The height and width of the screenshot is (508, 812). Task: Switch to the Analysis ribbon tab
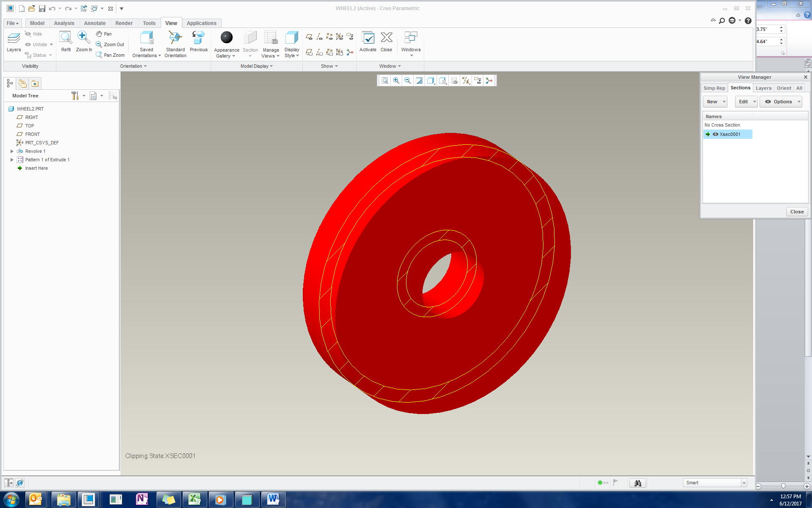(x=64, y=23)
